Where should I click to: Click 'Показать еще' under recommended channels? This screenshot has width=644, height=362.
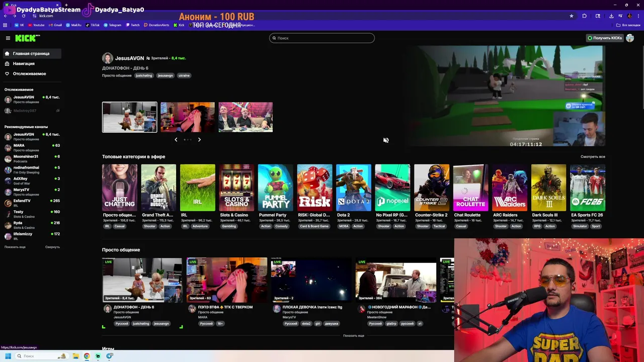coord(15,247)
